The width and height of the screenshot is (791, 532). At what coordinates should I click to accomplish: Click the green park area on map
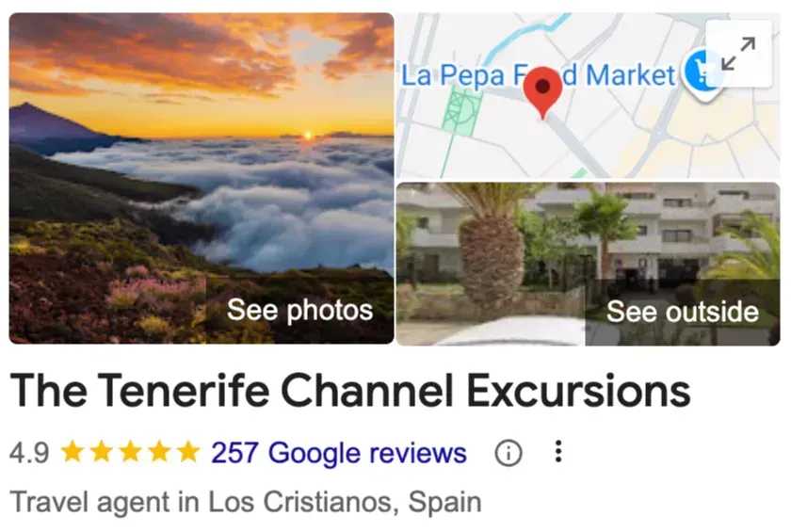pos(460,111)
